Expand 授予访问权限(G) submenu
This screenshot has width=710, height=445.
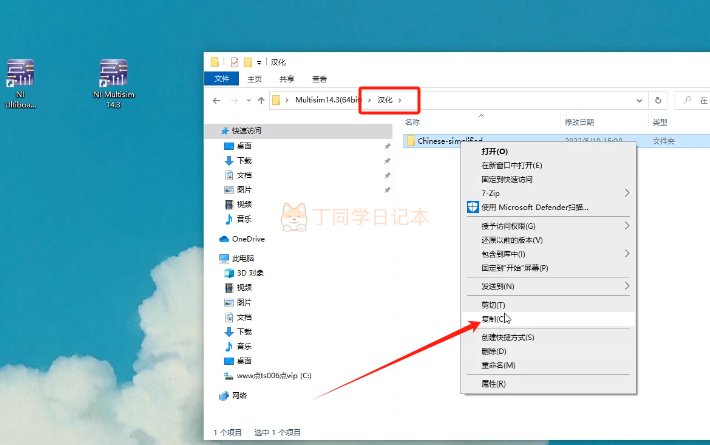coord(548,226)
